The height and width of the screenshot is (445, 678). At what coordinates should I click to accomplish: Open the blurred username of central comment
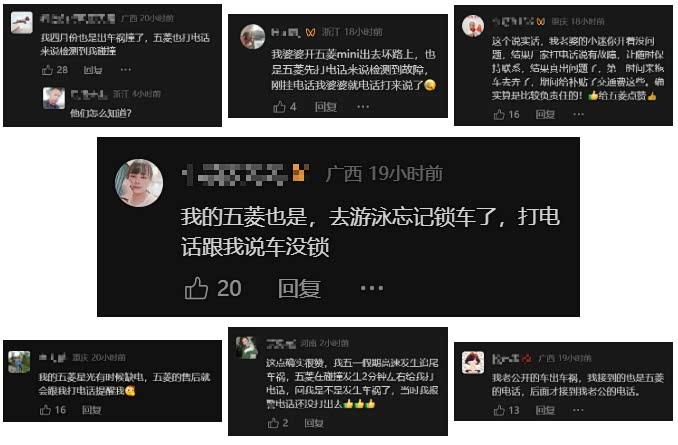tap(235, 174)
